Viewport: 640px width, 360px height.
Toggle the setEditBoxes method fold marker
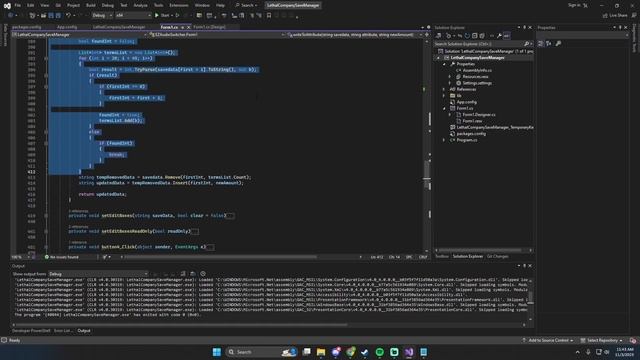click(46, 216)
